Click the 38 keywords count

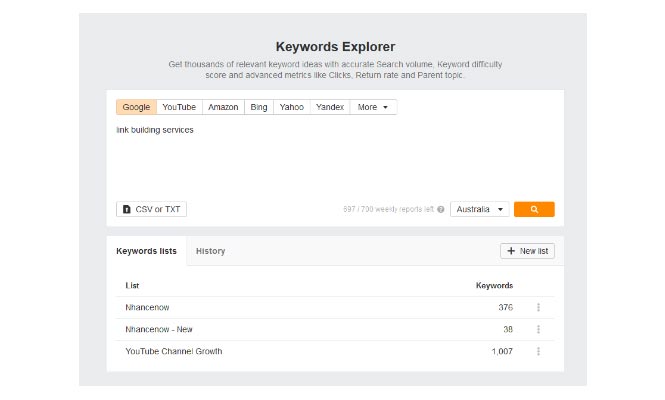[x=508, y=329]
